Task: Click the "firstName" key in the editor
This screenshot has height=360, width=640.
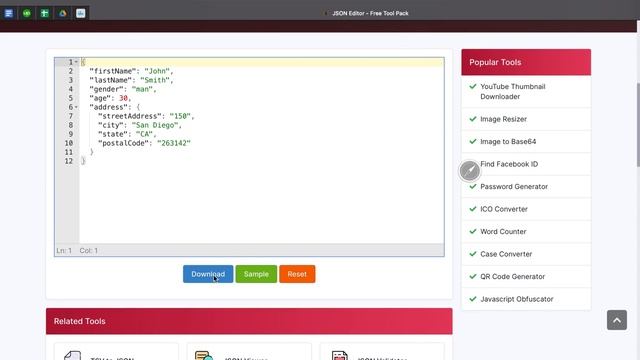Action: coord(112,71)
